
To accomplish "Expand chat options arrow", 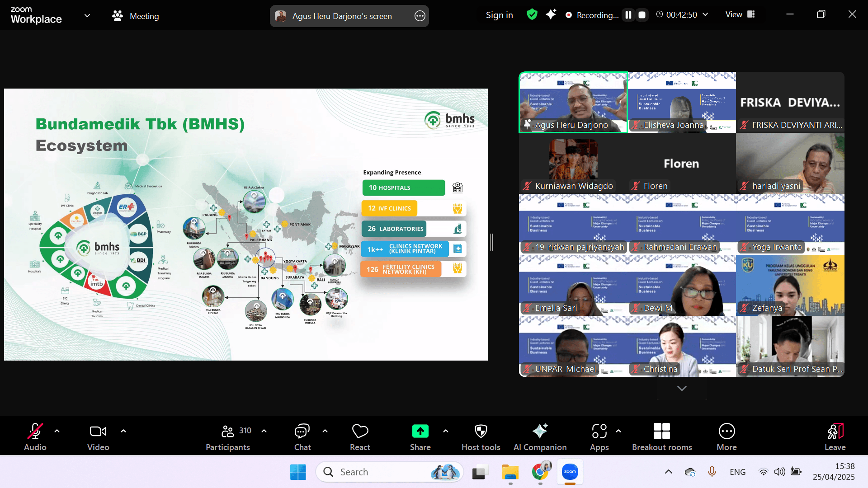I will [325, 431].
